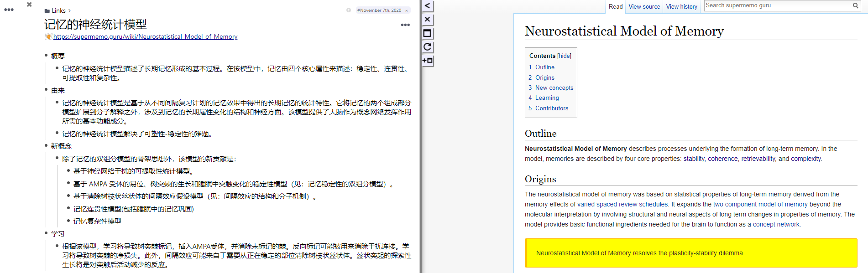Open the stability wiki link

tap(694, 159)
